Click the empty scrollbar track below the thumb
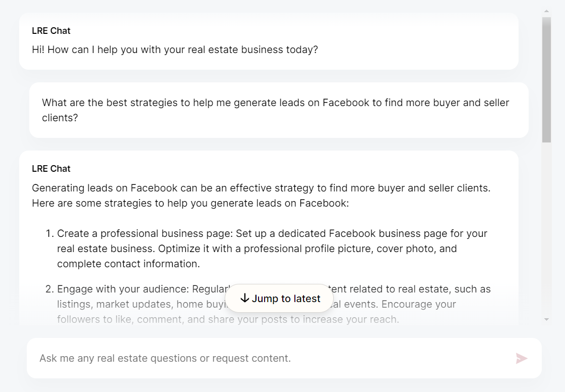This screenshot has height=392, width=565. point(546,227)
